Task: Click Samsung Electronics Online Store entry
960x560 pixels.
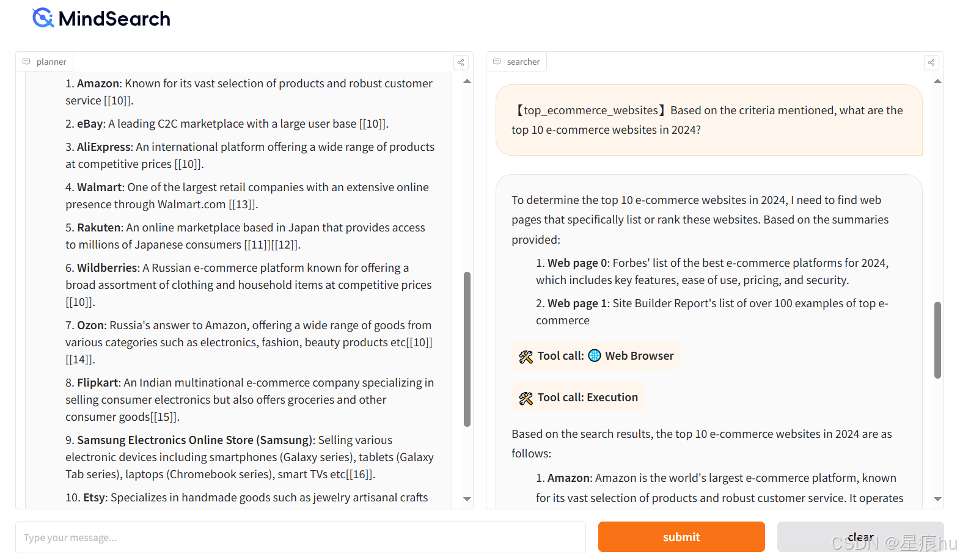Action: (250, 457)
